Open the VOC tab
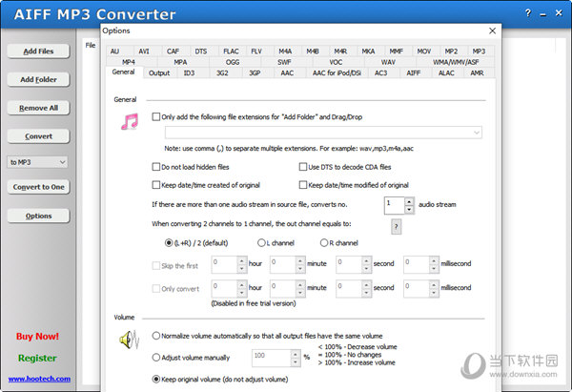The height and width of the screenshot is (392, 572). click(336, 62)
